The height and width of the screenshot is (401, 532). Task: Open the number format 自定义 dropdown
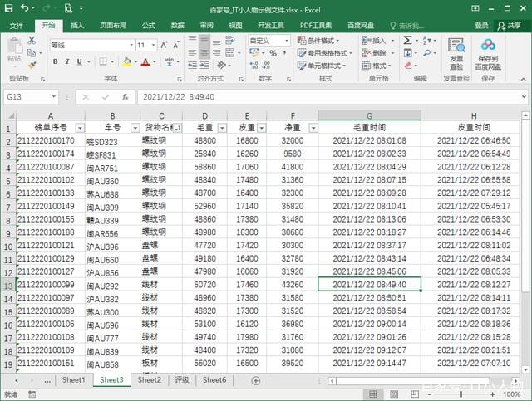click(x=288, y=41)
